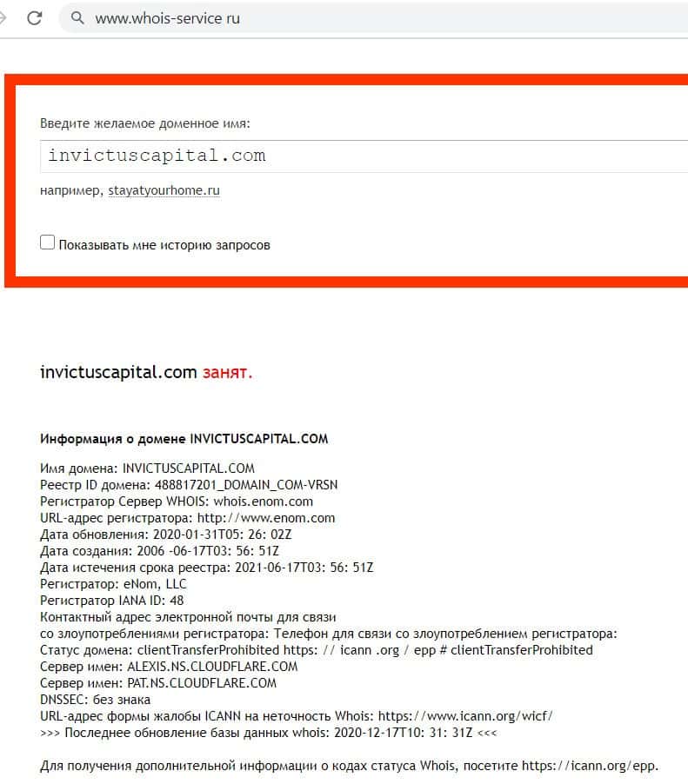Image resolution: width=688 pixels, height=784 pixels.
Task: Click the forward arrow in browser toolbar
Action: point(3,18)
